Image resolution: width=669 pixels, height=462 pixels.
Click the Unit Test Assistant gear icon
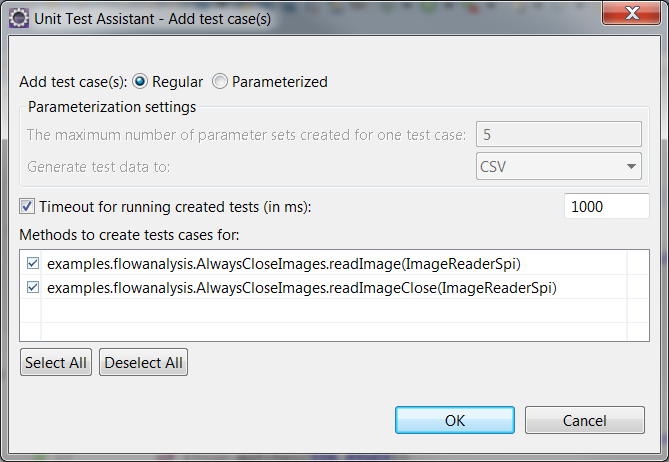tap(18, 19)
